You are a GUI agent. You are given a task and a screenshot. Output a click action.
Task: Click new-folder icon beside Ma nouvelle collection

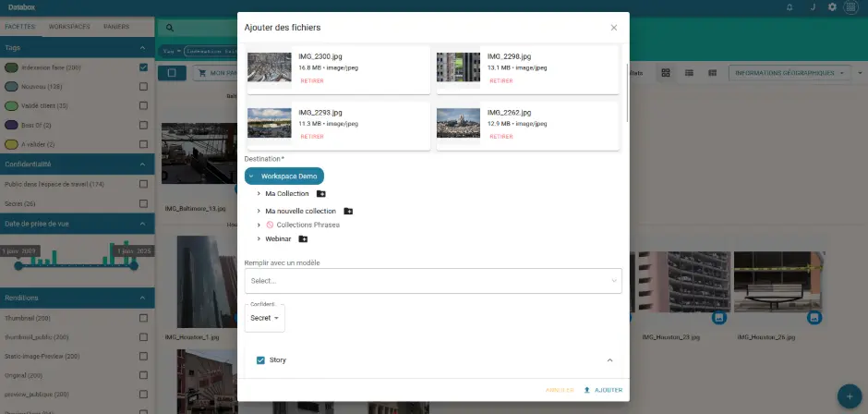(x=348, y=212)
